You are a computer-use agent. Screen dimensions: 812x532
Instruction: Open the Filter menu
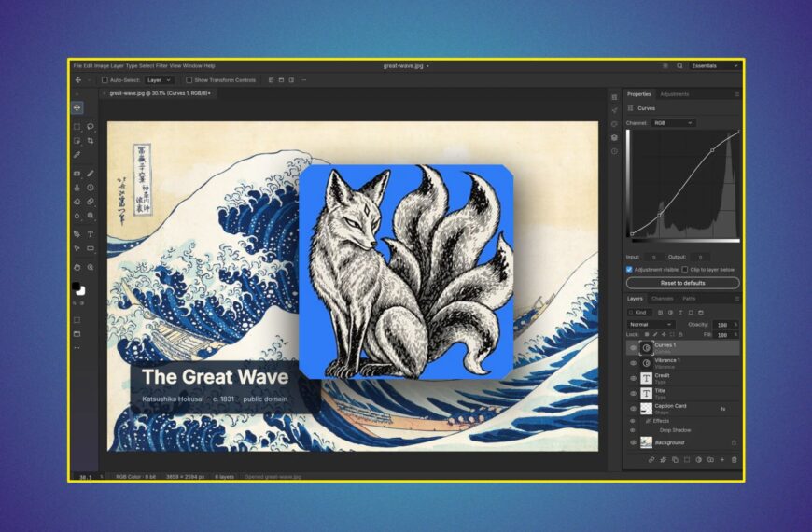tap(162, 65)
